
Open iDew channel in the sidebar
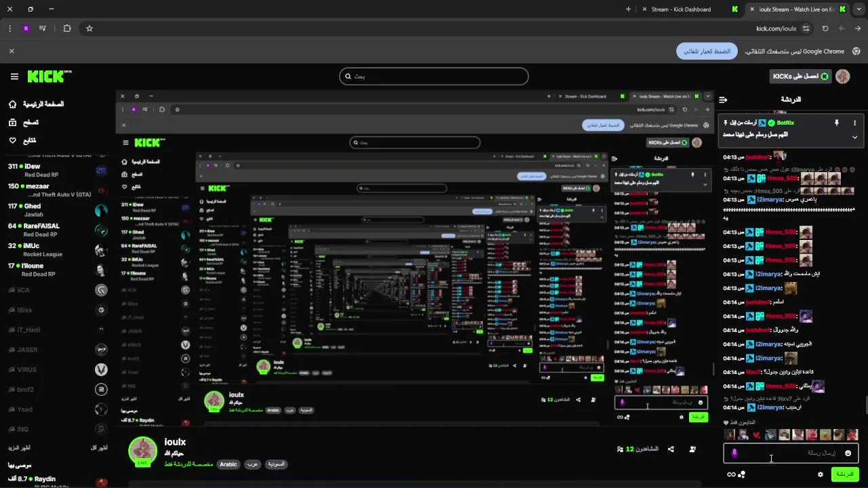pos(57,170)
